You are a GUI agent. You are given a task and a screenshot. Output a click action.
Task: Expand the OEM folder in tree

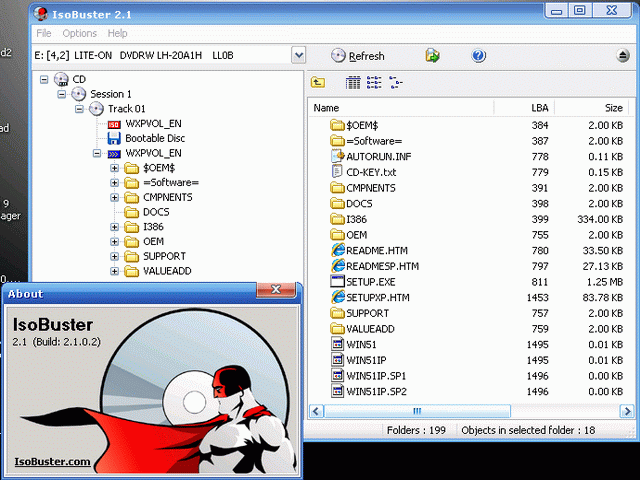(115, 242)
